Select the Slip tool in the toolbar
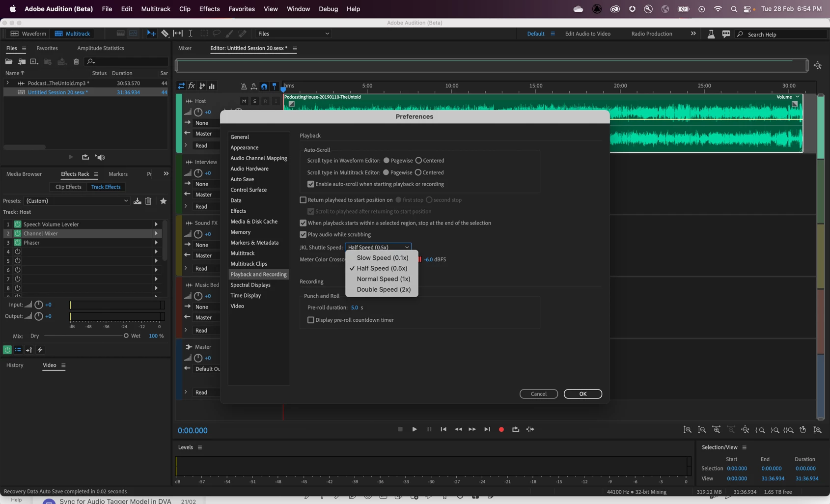This screenshot has width=830, height=504. [x=178, y=33]
